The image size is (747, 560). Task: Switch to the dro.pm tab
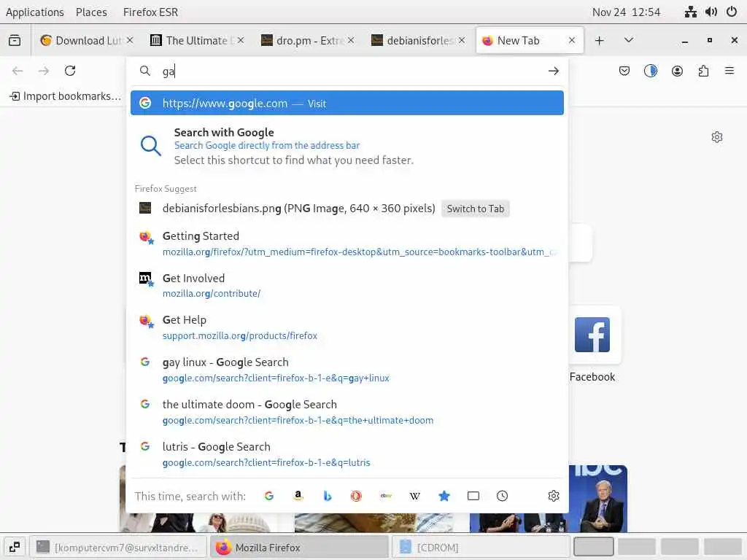[308, 41]
